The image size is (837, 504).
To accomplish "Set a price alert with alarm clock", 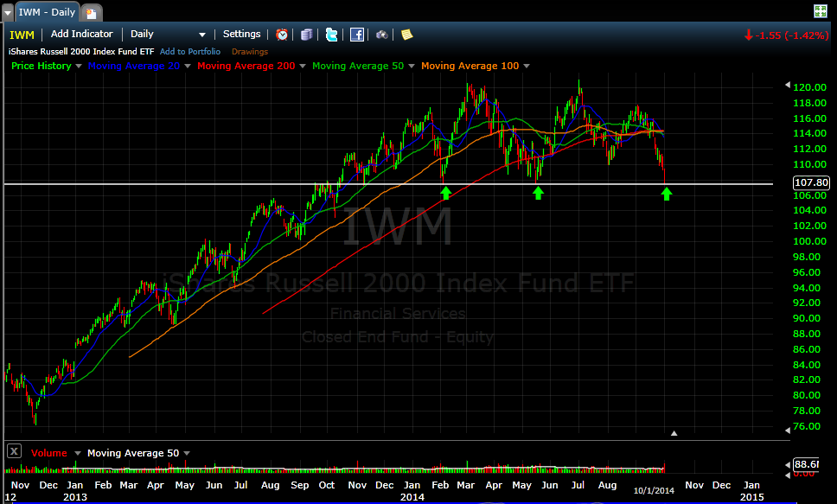I will [x=282, y=35].
